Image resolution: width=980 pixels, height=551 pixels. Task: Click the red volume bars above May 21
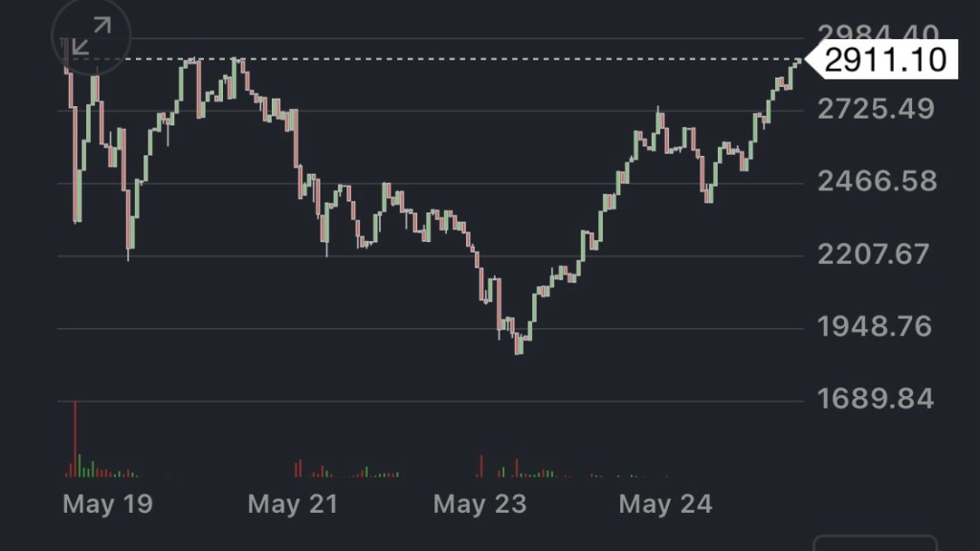click(x=298, y=469)
